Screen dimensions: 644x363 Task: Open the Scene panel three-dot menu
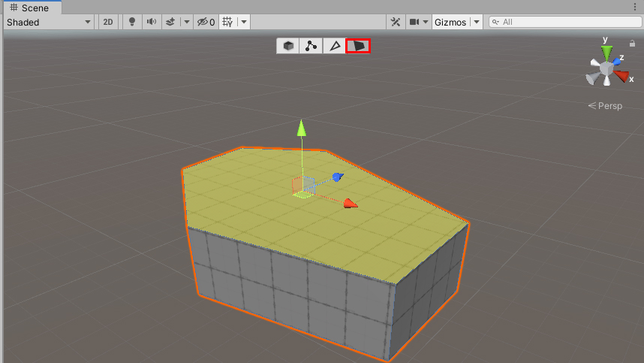(x=636, y=7)
